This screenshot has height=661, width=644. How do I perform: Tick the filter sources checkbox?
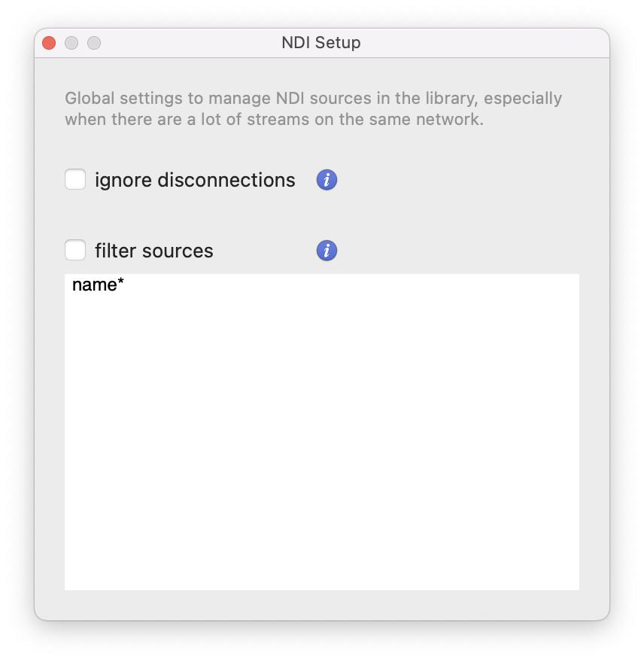(x=75, y=250)
